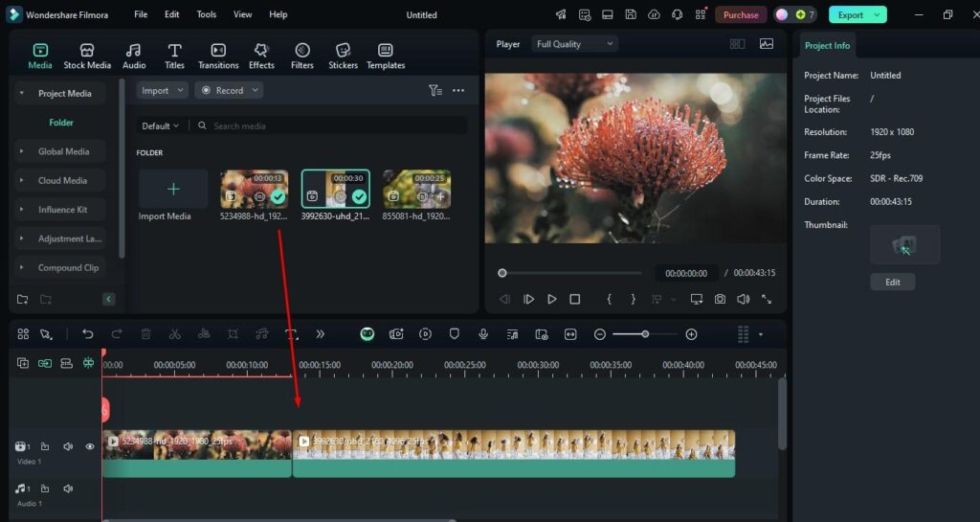Click the Stop button in player
980x522 pixels.
coord(575,300)
